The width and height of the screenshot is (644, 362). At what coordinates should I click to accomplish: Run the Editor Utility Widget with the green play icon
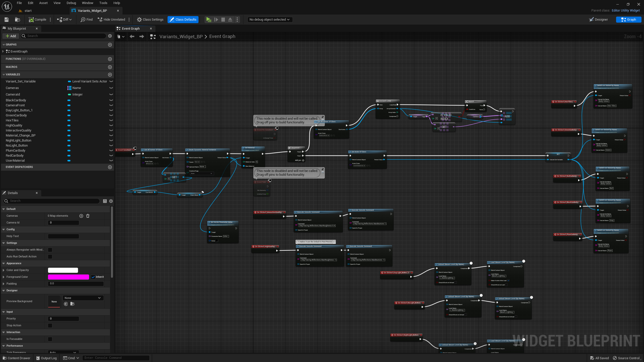pos(209,19)
